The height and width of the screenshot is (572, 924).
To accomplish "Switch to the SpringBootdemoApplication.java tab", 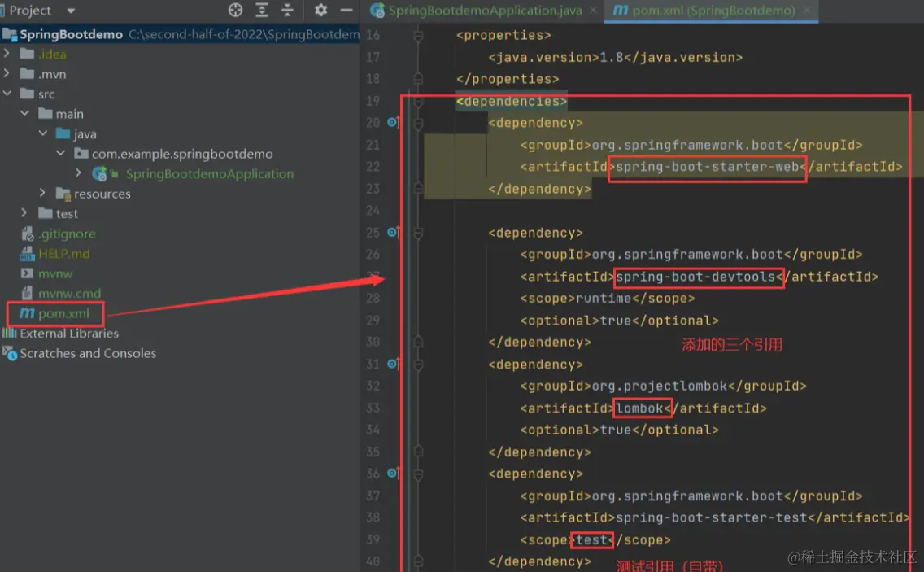I will (485, 11).
